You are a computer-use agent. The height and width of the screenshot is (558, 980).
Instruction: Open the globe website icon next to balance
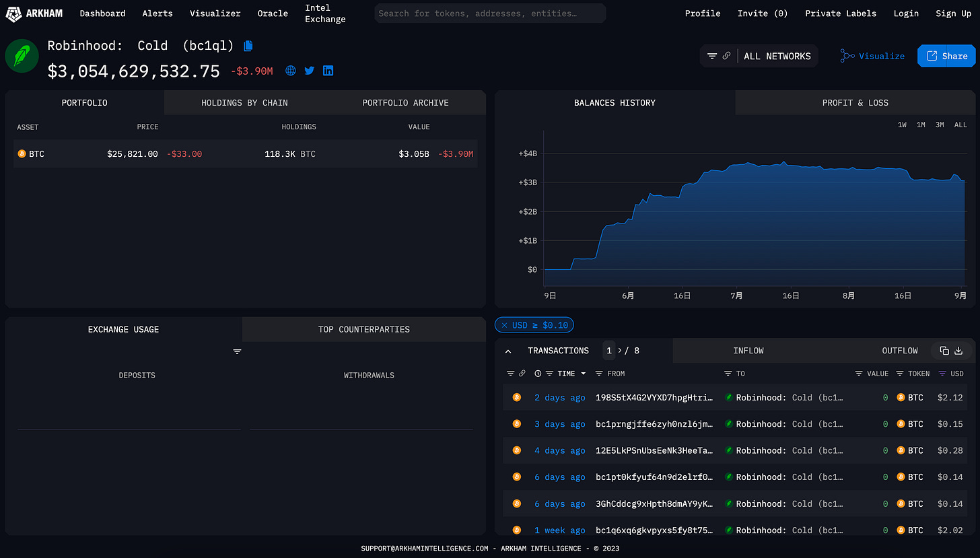coord(291,71)
